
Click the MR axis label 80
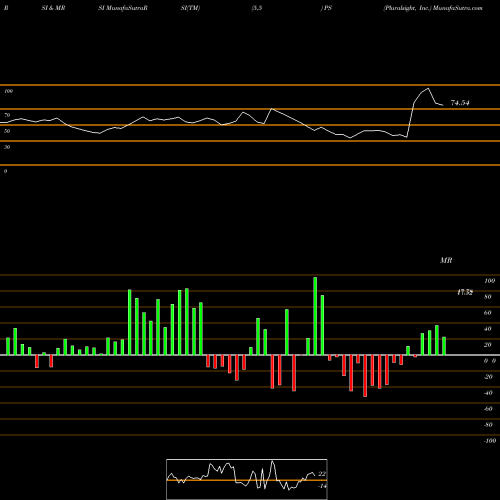click(488, 297)
